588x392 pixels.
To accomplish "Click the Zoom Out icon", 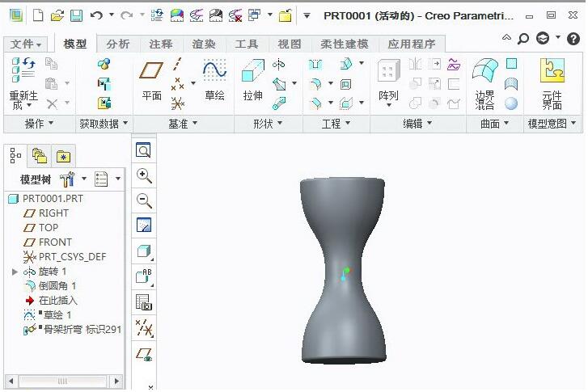I will pos(144,200).
